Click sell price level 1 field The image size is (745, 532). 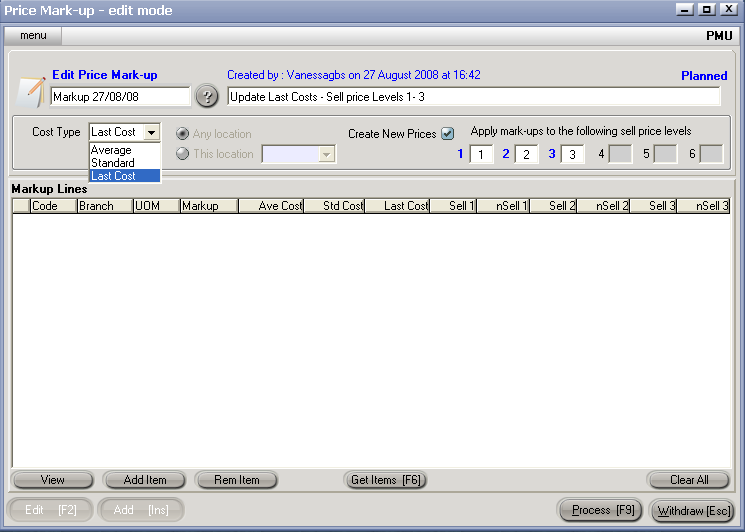pos(481,154)
